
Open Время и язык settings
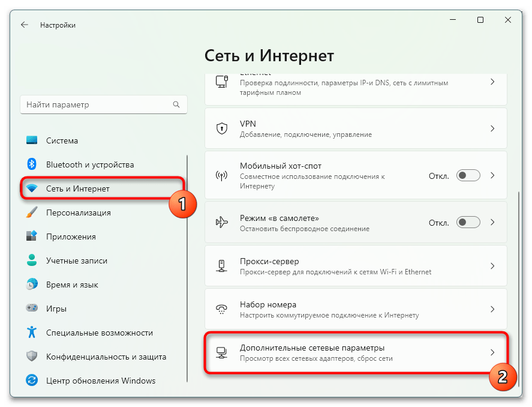pos(104,285)
